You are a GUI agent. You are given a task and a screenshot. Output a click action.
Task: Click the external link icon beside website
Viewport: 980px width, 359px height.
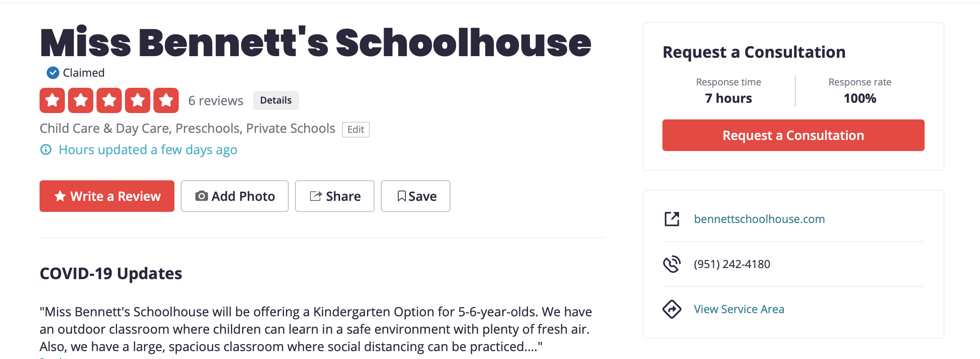[672, 219]
